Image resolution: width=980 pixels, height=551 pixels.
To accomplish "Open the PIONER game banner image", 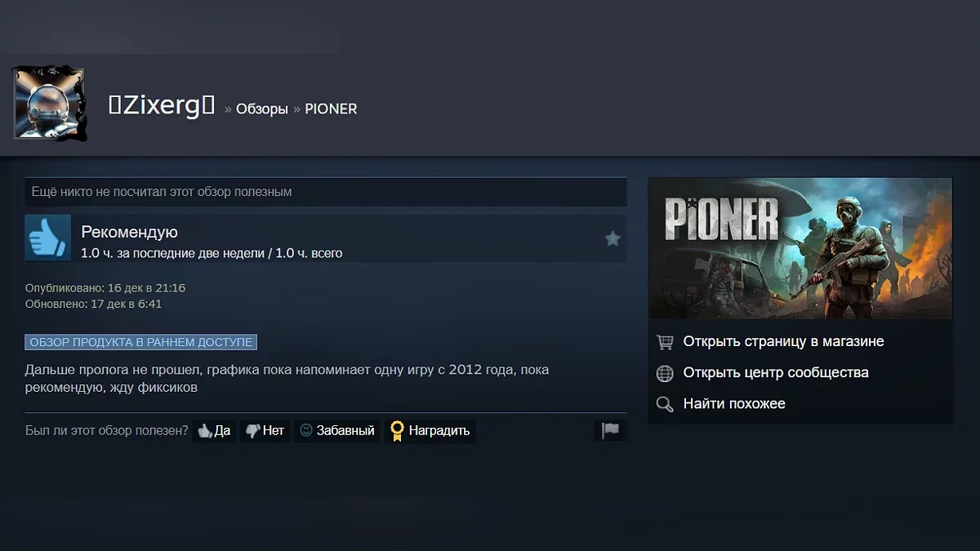I will (x=800, y=248).
